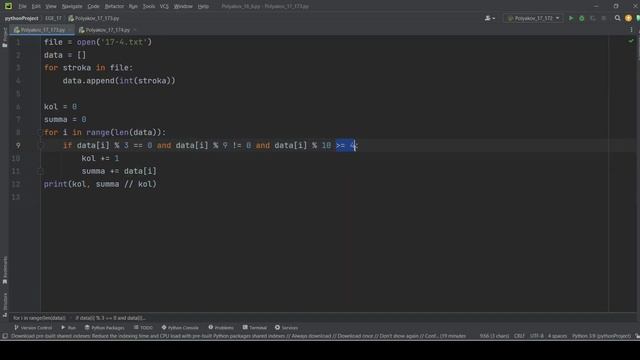Open the Problems tool window
Viewport: 640px width, 360px height.
click(x=221, y=327)
